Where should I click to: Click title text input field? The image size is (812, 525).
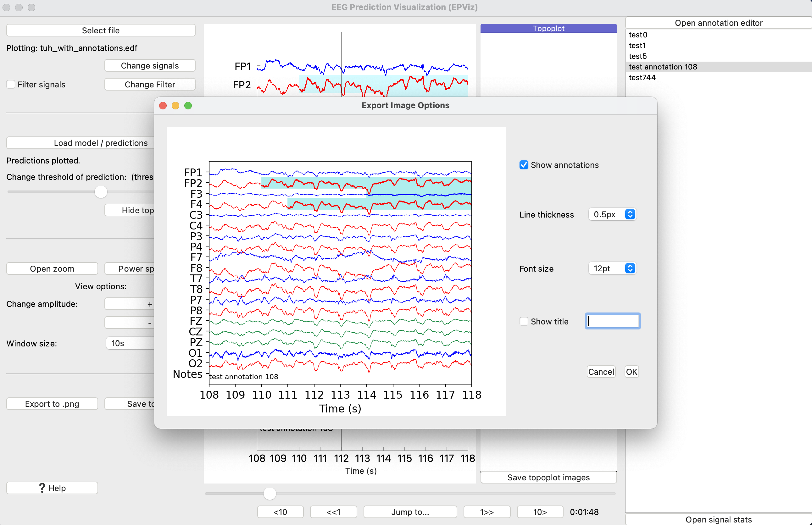coord(613,321)
